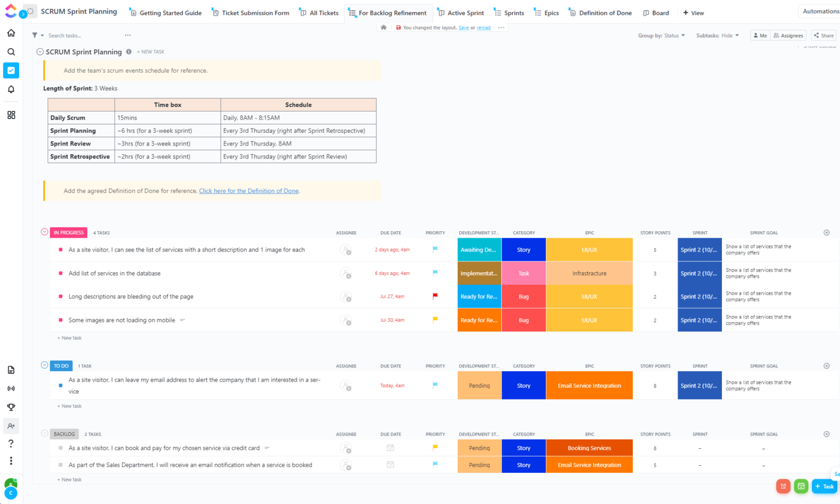Click the Goals trophy icon

[x=11, y=407]
